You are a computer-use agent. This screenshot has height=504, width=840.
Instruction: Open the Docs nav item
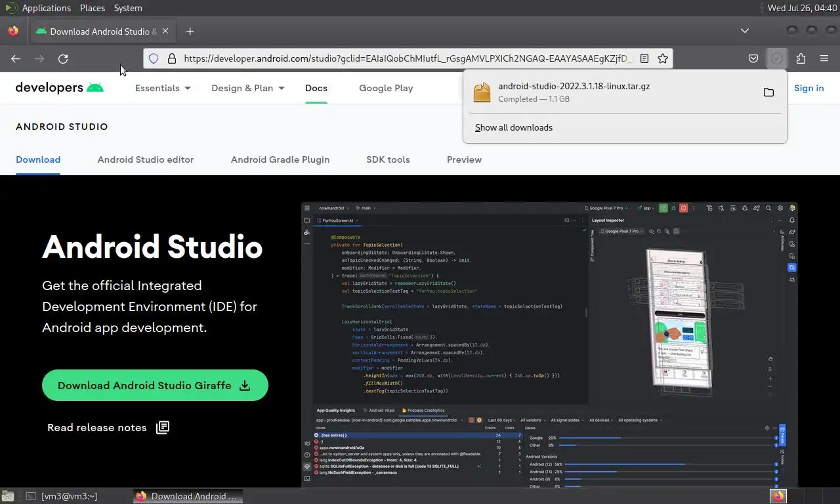316,88
